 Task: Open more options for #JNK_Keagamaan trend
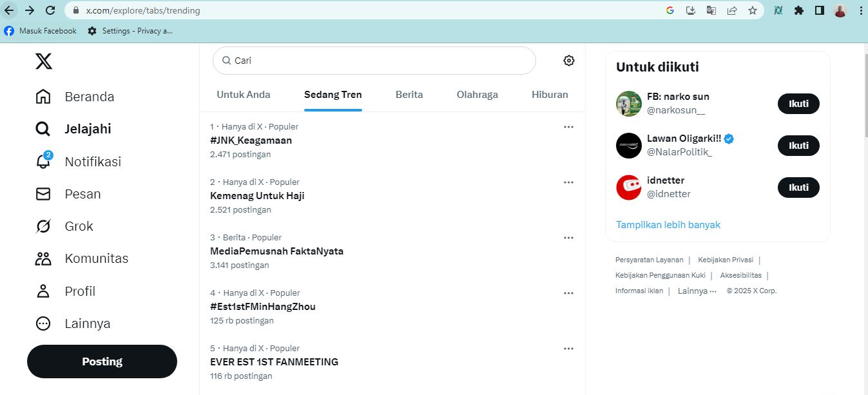pos(568,127)
